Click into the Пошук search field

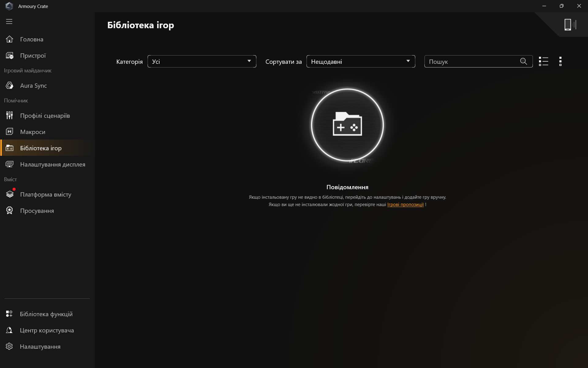point(472,62)
